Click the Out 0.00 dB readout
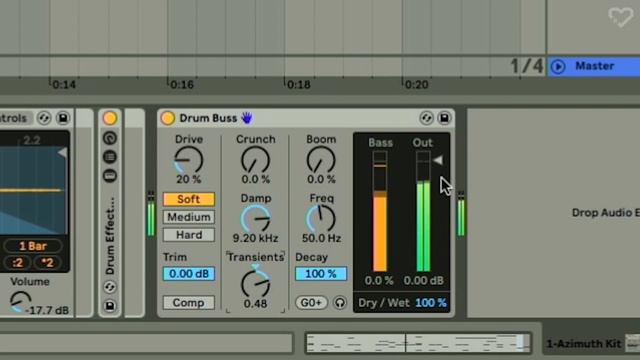640x360 pixels. (x=423, y=280)
